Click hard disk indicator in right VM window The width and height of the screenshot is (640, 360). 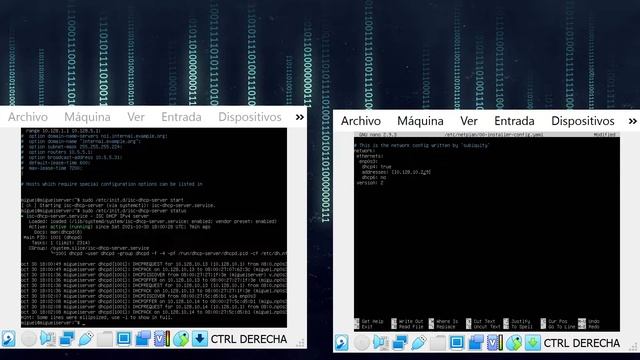(342, 343)
